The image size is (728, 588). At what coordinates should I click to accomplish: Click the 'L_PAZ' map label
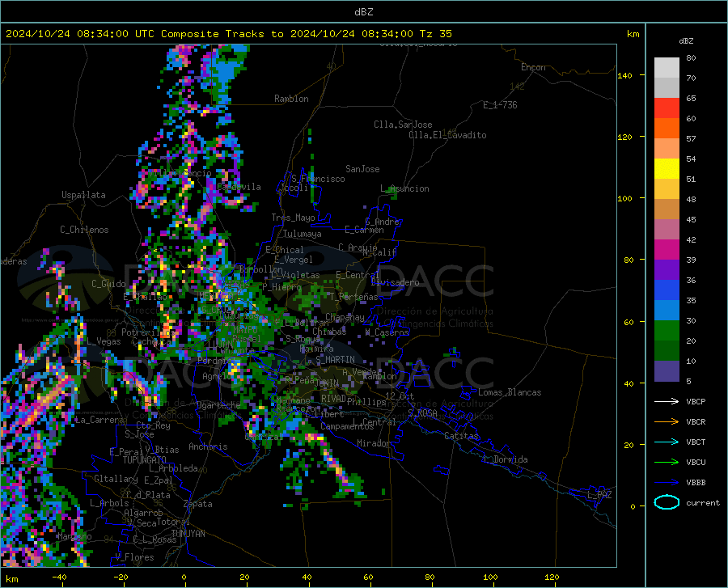click(x=599, y=495)
